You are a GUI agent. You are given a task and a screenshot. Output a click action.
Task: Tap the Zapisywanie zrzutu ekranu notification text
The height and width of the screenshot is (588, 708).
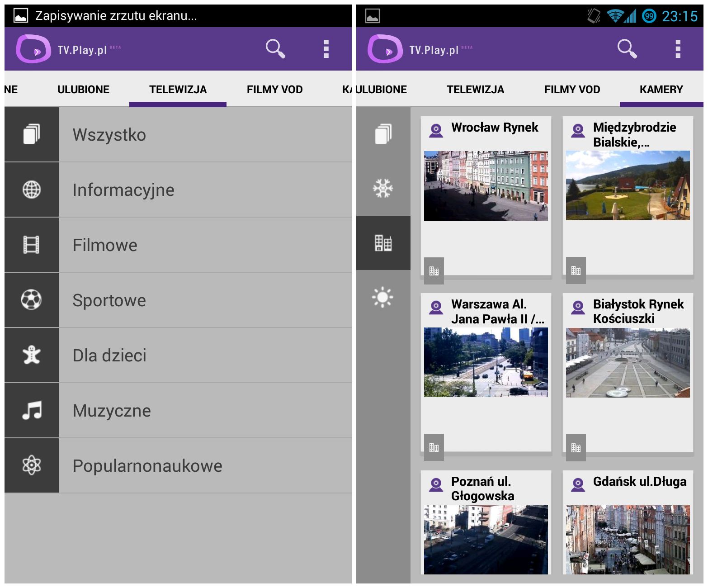coord(116,16)
